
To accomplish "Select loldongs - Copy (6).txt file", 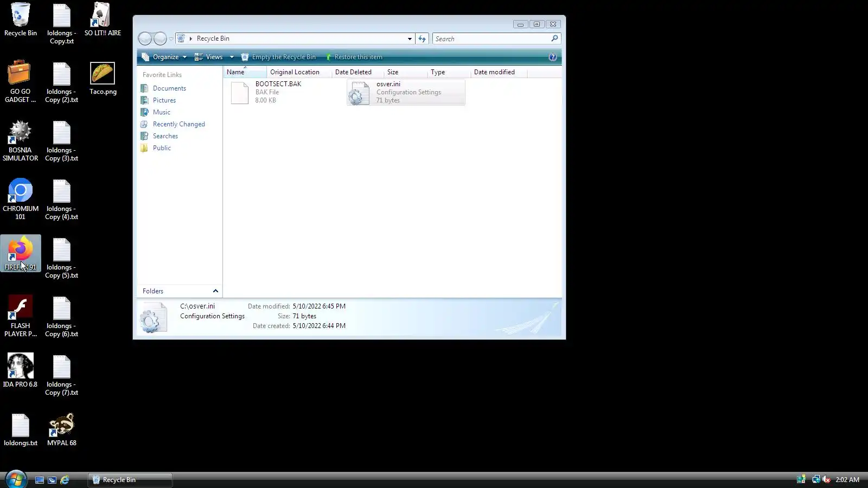I will 61,316.
